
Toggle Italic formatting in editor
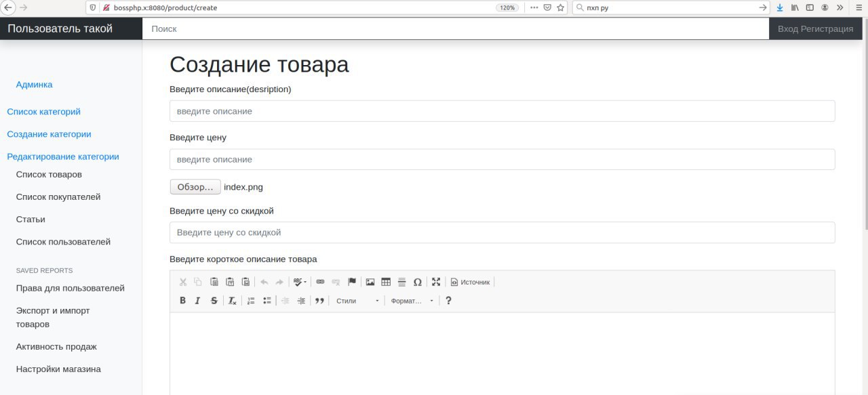[x=198, y=300]
